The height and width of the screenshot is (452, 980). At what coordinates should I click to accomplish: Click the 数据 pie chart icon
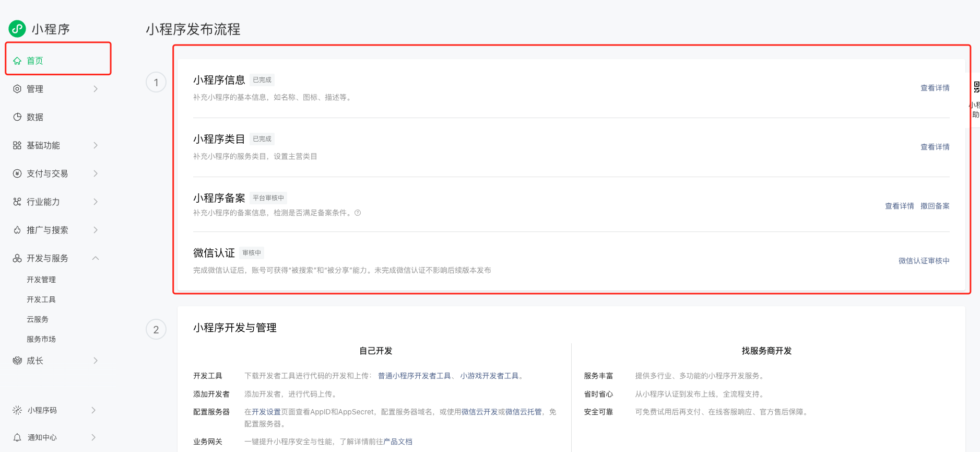click(17, 117)
